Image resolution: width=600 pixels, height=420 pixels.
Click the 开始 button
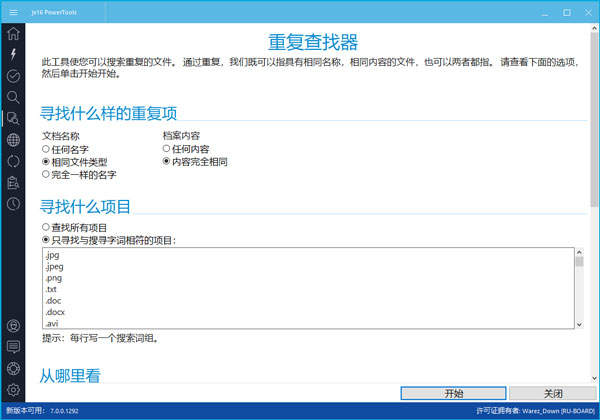click(x=453, y=393)
